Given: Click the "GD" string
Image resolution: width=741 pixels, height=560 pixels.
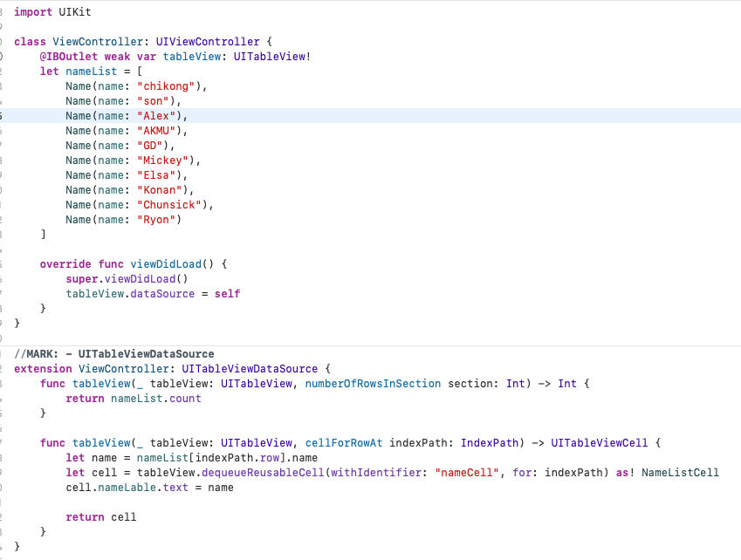Looking at the screenshot, I should (x=150, y=146).
